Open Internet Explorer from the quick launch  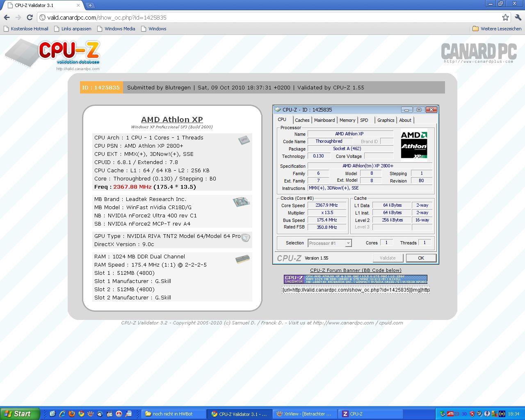tap(62, 414)
